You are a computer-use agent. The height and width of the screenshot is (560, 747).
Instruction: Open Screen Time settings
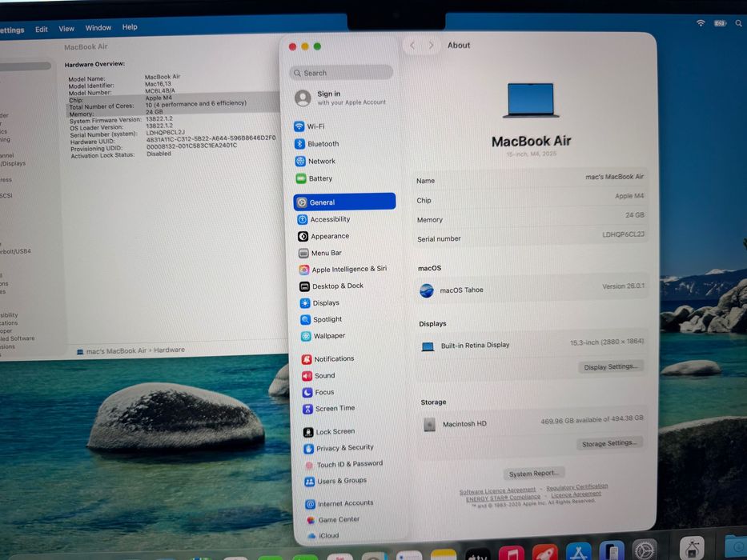click(329, 409)
